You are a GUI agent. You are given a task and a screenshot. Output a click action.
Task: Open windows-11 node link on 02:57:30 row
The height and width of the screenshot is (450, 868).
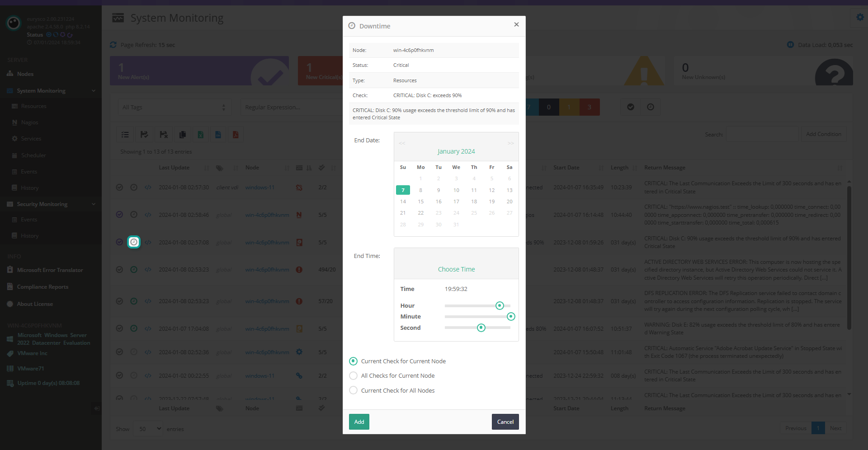(x=259, y=187)
